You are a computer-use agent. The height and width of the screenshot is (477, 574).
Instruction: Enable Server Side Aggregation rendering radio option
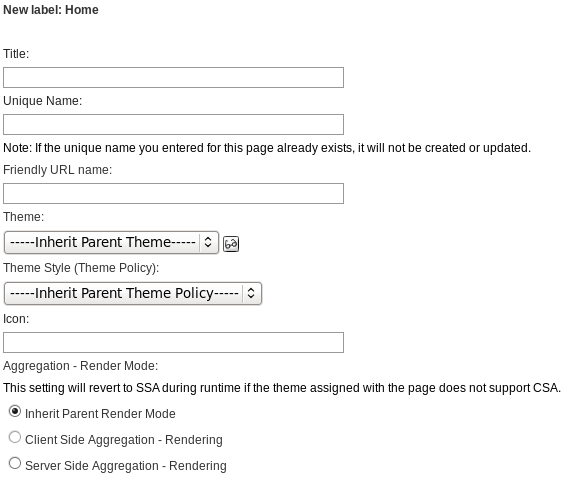click(x=15, y=463)
